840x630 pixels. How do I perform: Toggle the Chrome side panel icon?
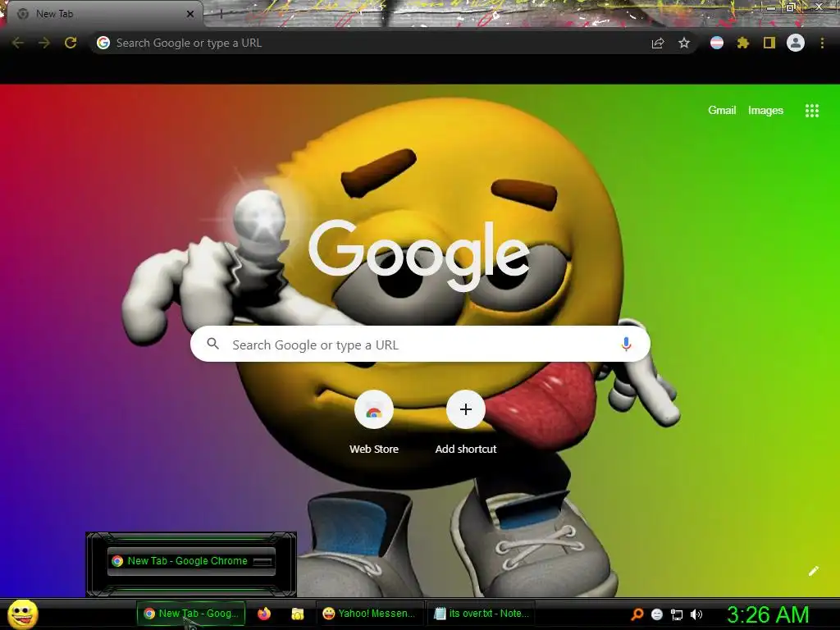(769, 43)
